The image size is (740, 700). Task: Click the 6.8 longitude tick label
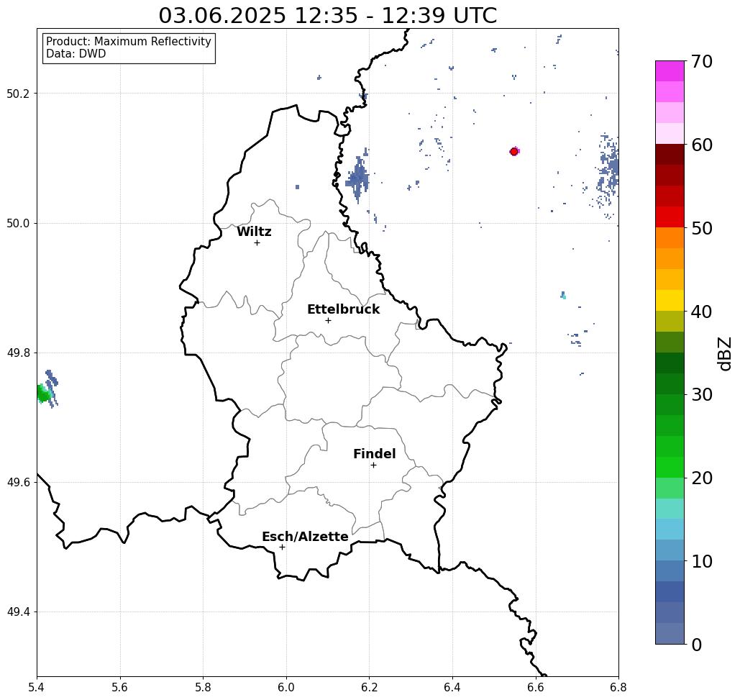[x=618, y=687]
